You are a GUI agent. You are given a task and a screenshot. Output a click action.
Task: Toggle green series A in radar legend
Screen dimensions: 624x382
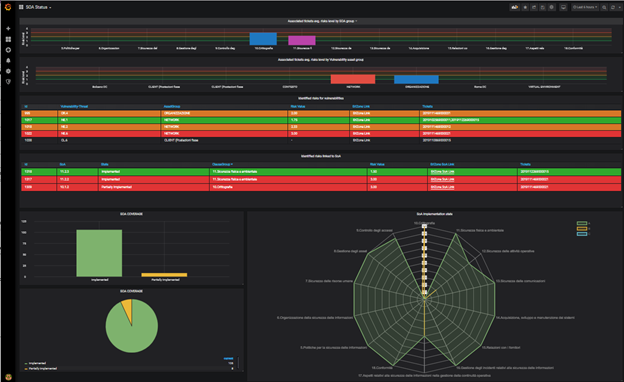583,223
